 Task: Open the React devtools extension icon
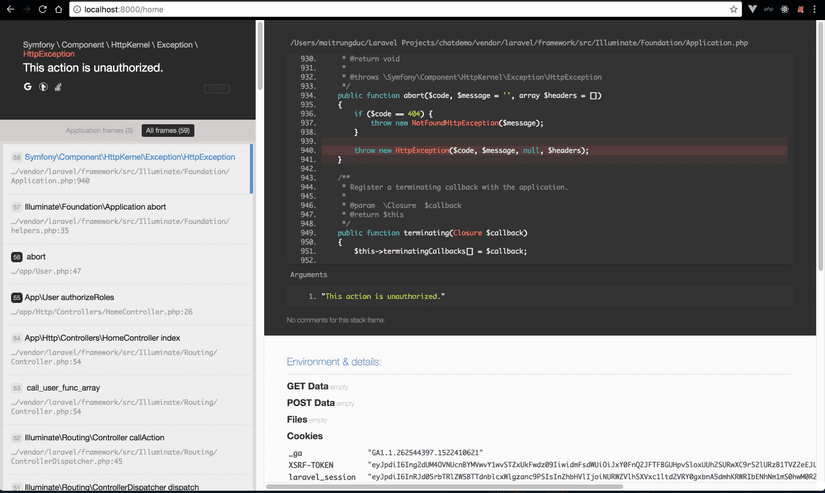(x=784, y=9)
